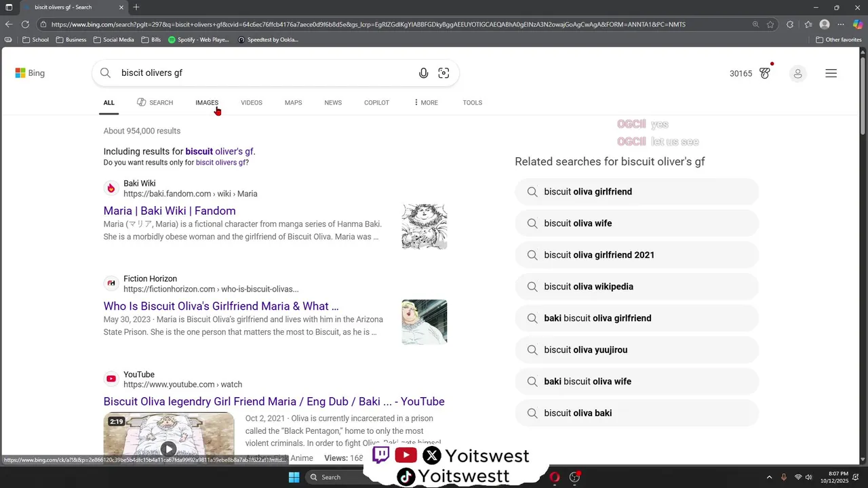Click the search magnifier icon in search box
The height and width of the screenshot is (488, 868).
click(105, 73)
